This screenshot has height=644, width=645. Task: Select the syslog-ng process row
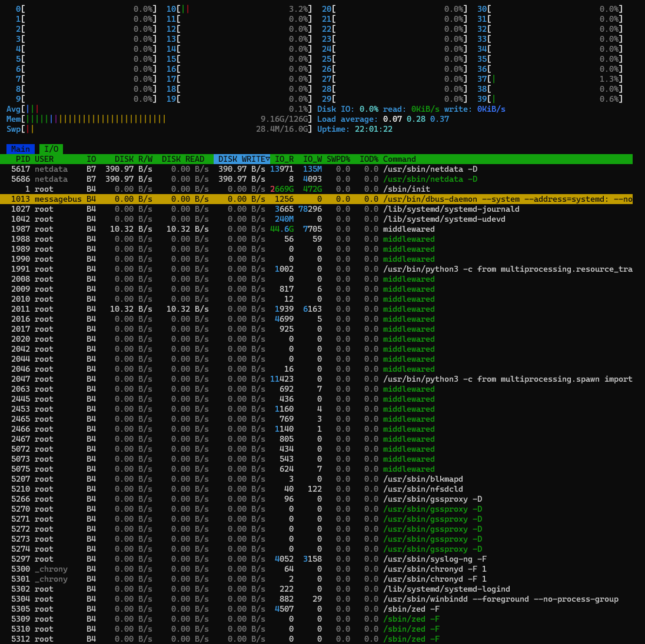pos(317,559)
